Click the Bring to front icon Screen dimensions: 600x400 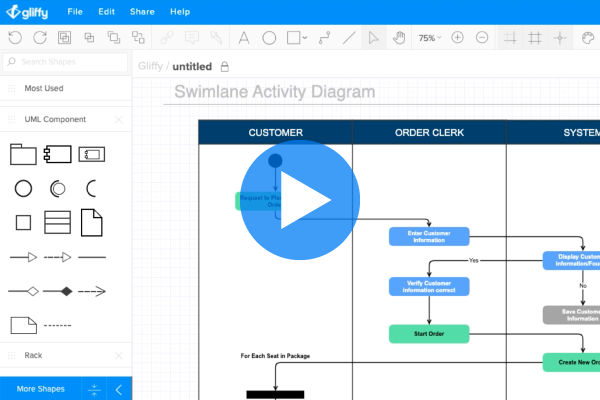pyautogui.click(x=114, y=38)
